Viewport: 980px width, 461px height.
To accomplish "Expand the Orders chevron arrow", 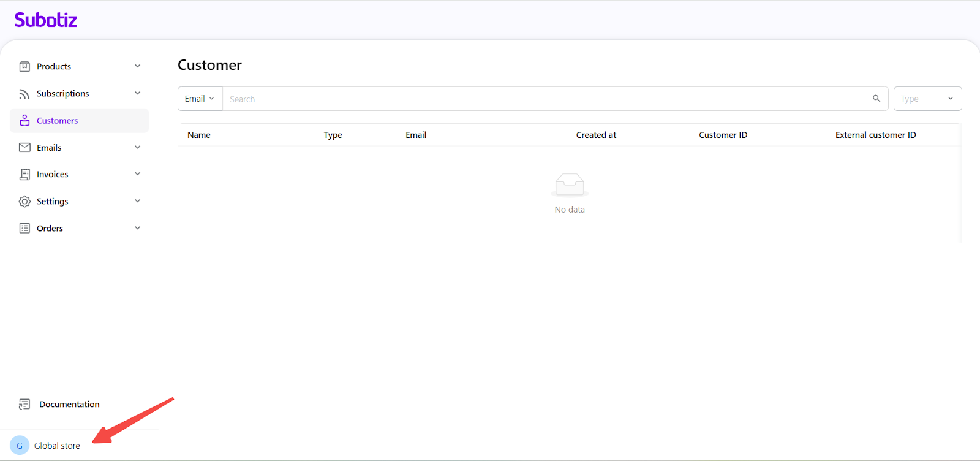I will pyautogui.click(x=138, y=228).
